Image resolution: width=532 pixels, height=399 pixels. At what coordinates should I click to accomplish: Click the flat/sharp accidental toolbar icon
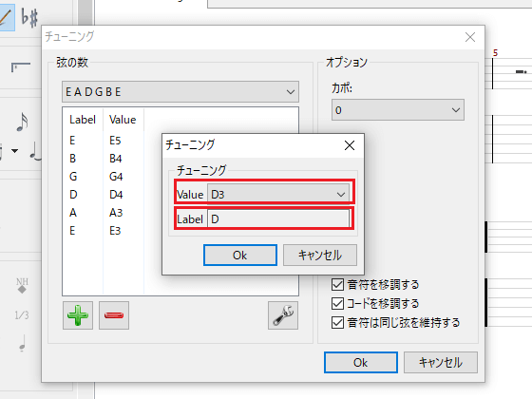pyautogui.click(x=29, y=17)
